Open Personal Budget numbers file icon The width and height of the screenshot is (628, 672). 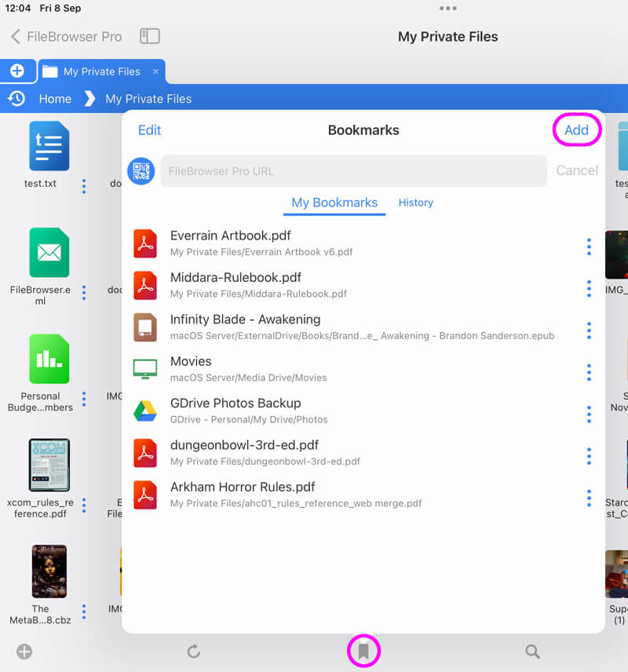49,359
